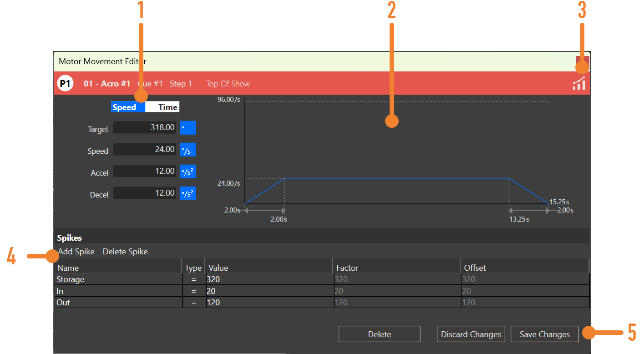Click the Target value field 318.00
This screenshot has width=644, height=354.
[x=144, y=128]
